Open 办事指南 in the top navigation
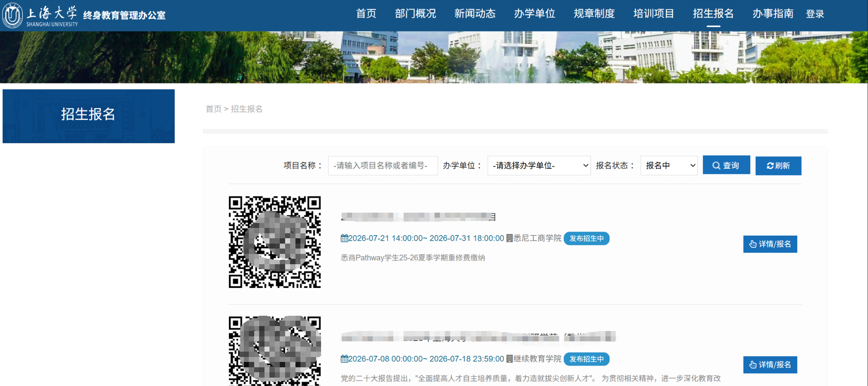The height and width of the screenshot is (386, 868). [773, 14]
